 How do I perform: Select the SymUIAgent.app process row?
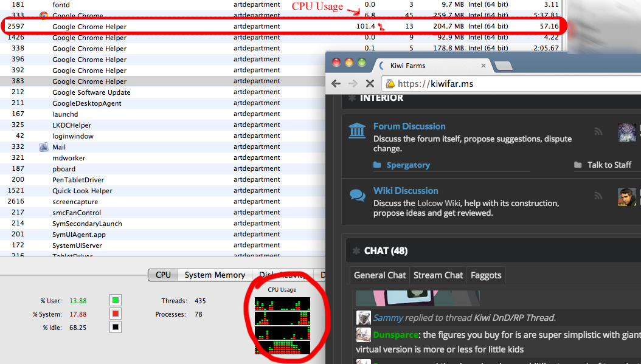pyautogui.click(x=163, y=235)
